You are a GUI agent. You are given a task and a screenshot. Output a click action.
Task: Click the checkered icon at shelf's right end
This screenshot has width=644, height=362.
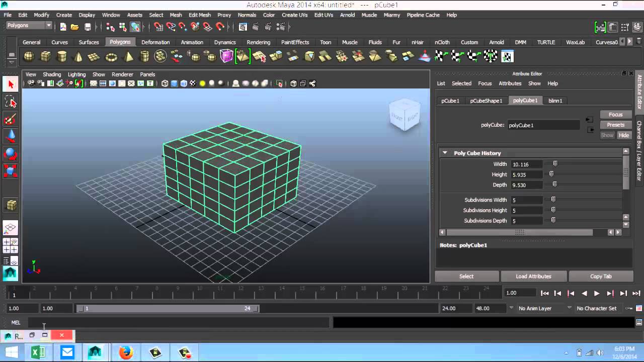507,56
